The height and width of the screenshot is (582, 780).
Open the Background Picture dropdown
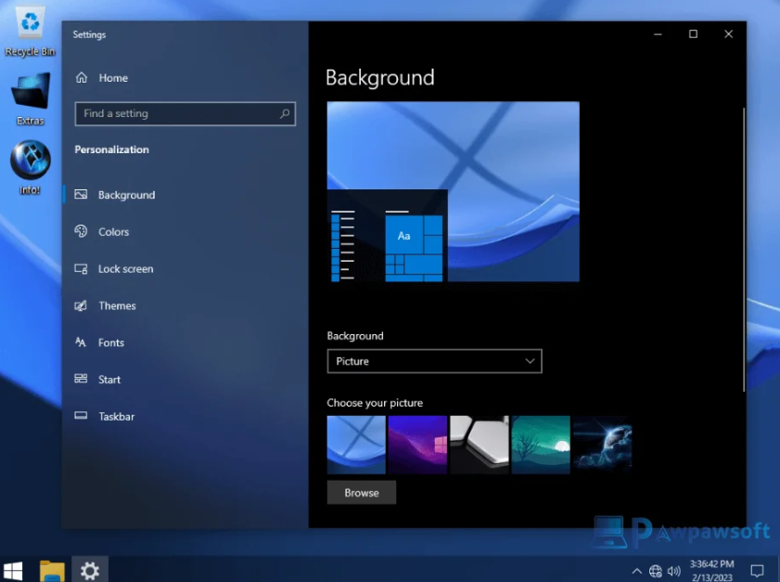tap(434, 361)
